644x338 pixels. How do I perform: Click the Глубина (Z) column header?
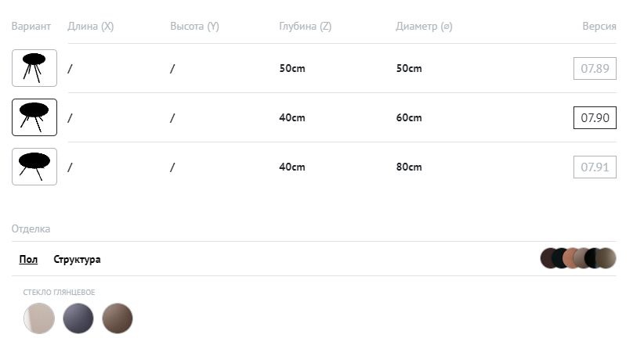point(305,27)
